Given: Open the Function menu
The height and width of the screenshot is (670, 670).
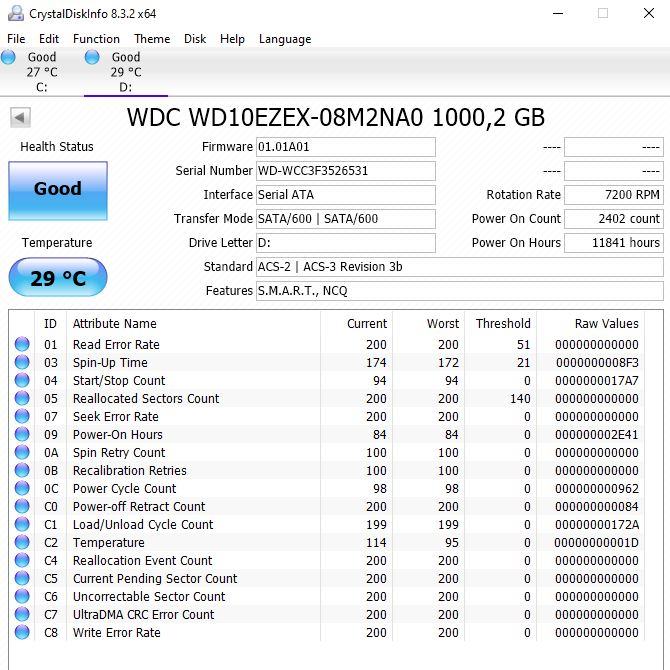Looking at the screenshot, I should pyautogui.click(x=96, y=39).
